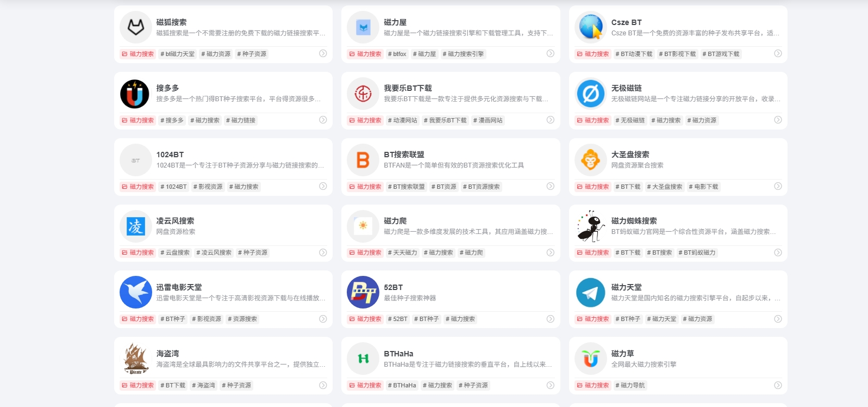Click the 凌云风搜索 blue 凌 logo
Image resolution: width=868 pixels, height=407 pixels.
135,226
